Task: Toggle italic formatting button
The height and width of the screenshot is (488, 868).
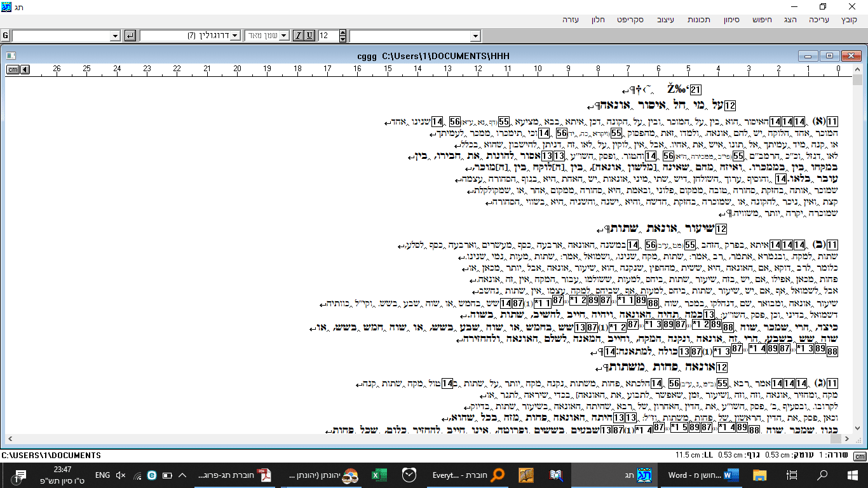Action: point(298,36)
